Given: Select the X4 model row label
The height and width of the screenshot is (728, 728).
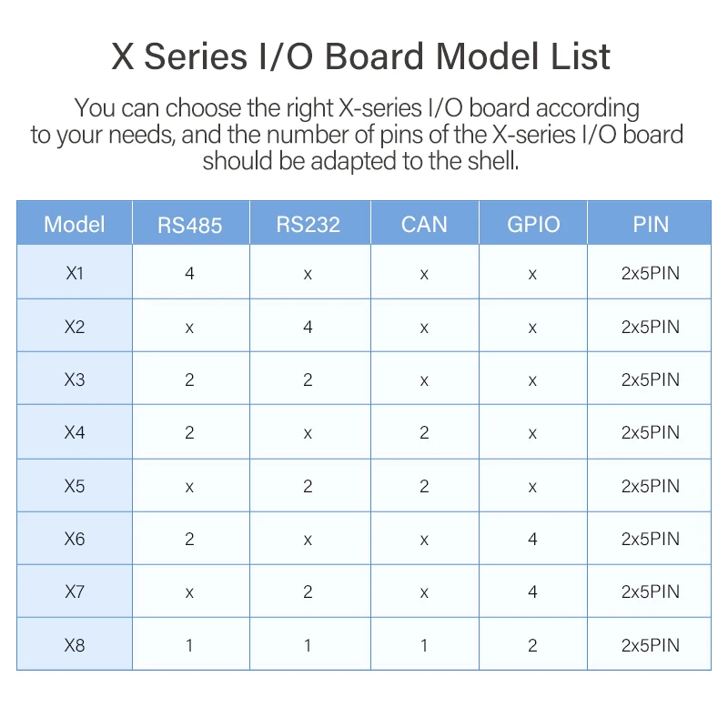Looking at the screenshot, I should click(75, 432).
